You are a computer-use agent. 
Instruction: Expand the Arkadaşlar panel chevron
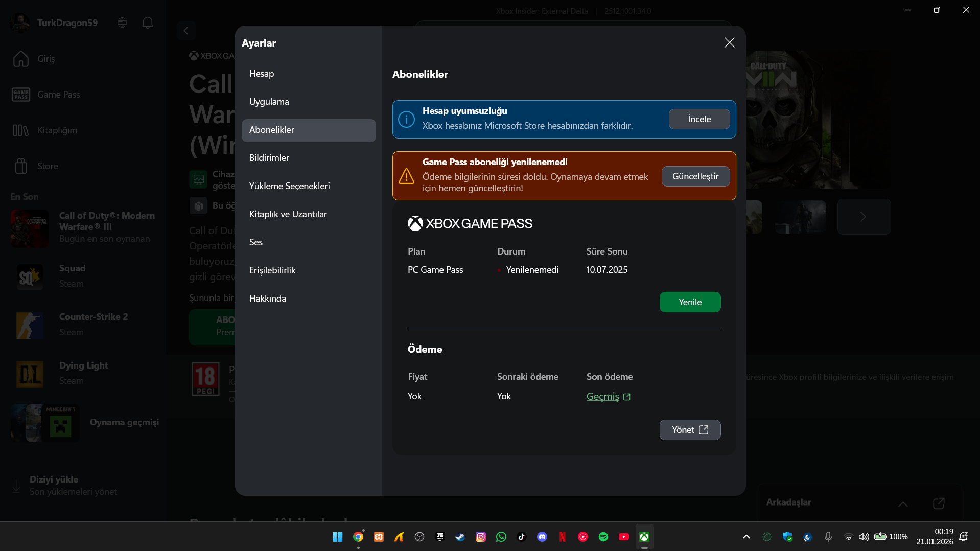pos(903,503)
